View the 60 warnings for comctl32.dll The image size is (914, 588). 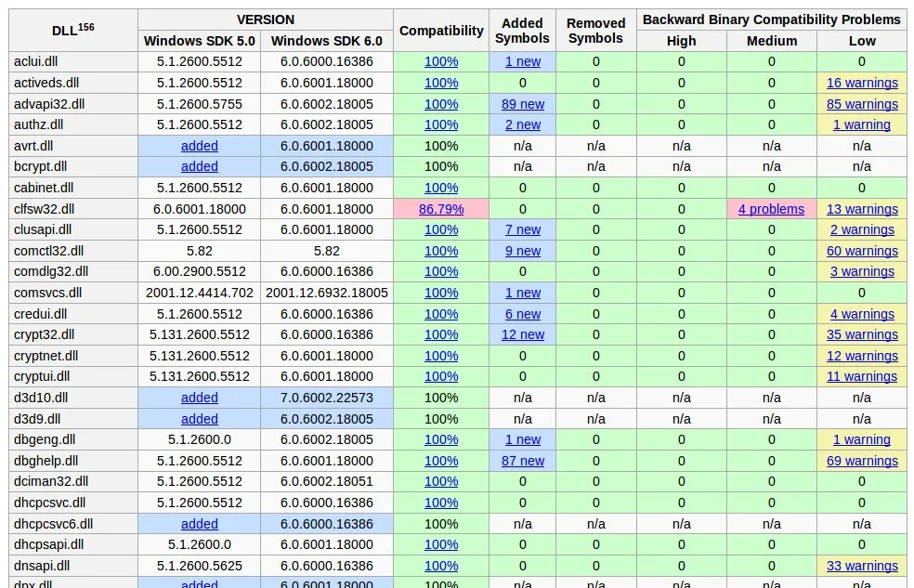coord(862,251)
